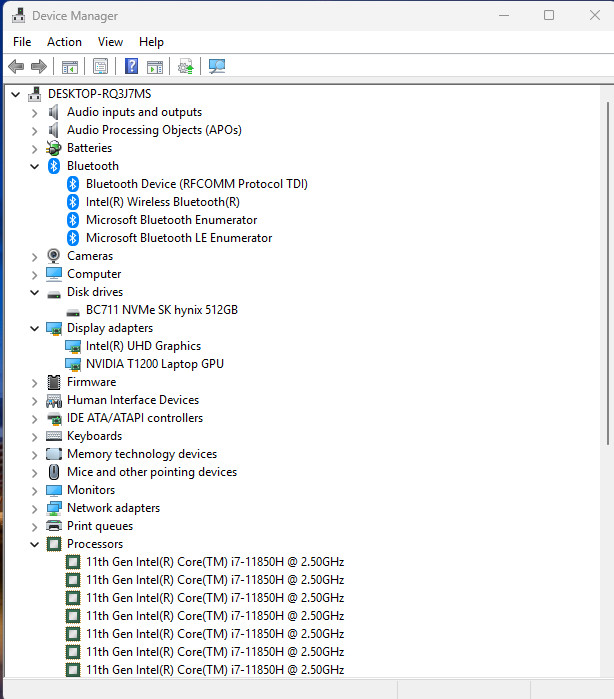This screenshot has height=699, width=614.
Task: Close the Device Manager window
Action: click(x=594, y=16)
